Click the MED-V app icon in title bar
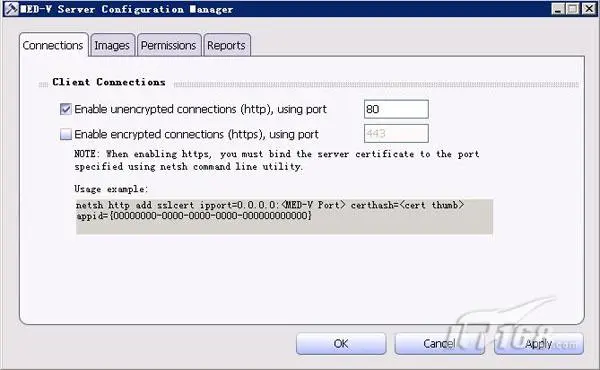Image resolution: width=600 pixels, height=370 pixels. click(11, 9)
